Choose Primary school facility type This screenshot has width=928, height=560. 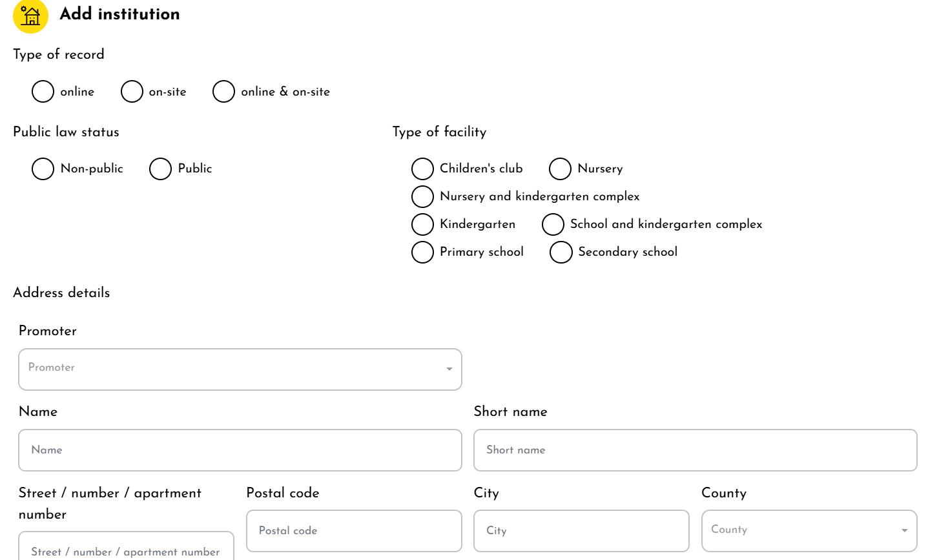(x=422, y=252)
